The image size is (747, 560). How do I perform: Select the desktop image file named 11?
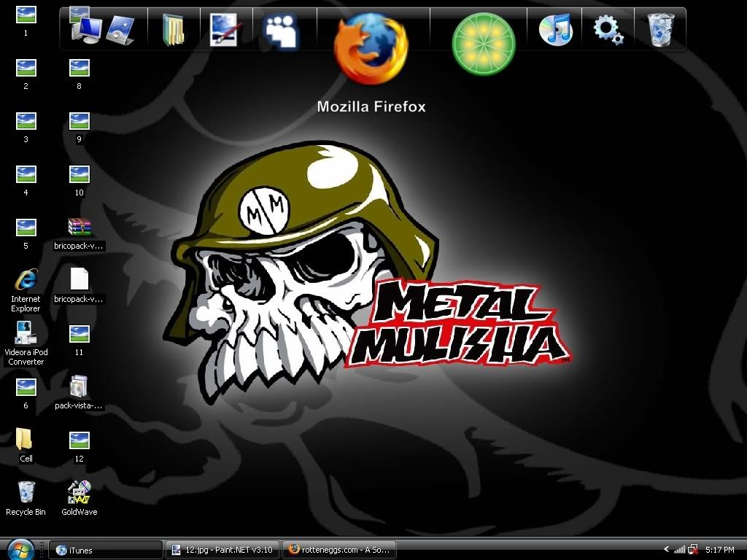pyautogui.click(x=79, y=341)
